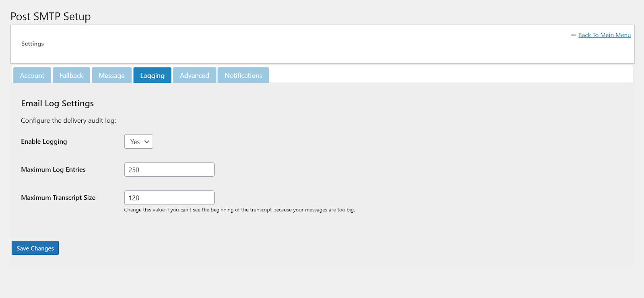Image resolution: width=644 pixels, height=298 pixels.
Task: Click the Maximum Transcript Size label
Action: (58, 198)
